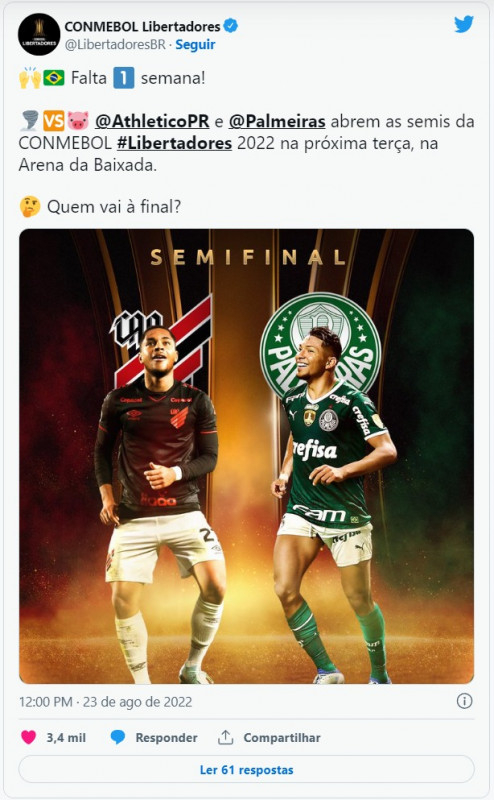Click the blue verified badge
Screen dimensions: 494x800
[x=231, y=26]
